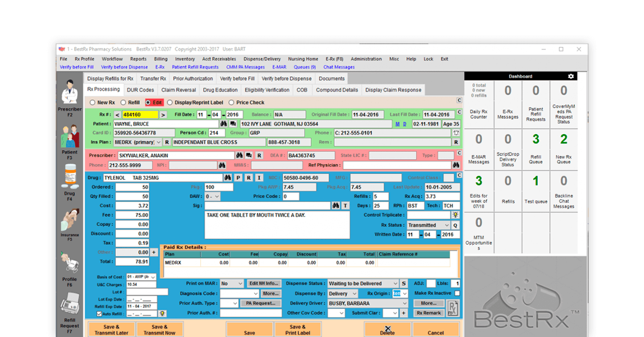
Task: Click the Refills quantity field
Action: pos(380,196)
